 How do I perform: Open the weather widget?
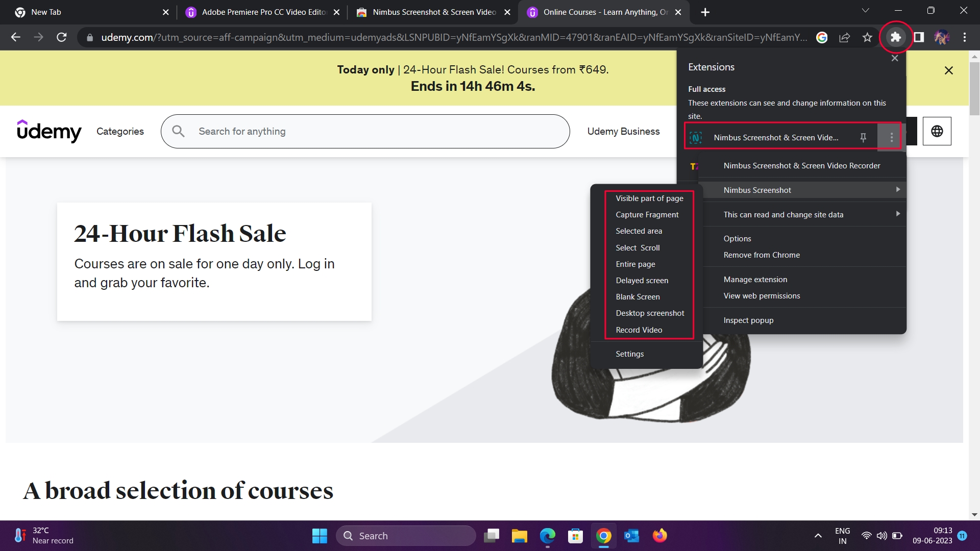click(43, 536)
